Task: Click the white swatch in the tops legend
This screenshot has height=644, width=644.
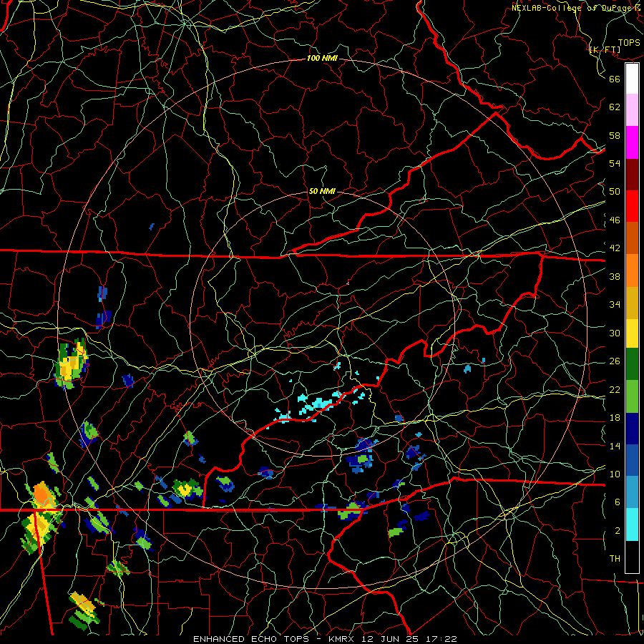Action: pyautogui.click(x=632, y=79)
